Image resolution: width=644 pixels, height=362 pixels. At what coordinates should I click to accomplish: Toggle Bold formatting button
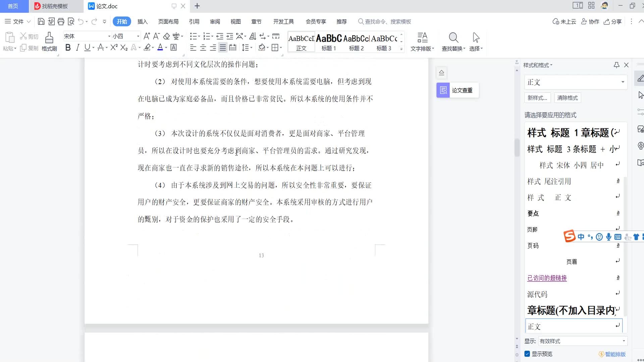point(68,48)
